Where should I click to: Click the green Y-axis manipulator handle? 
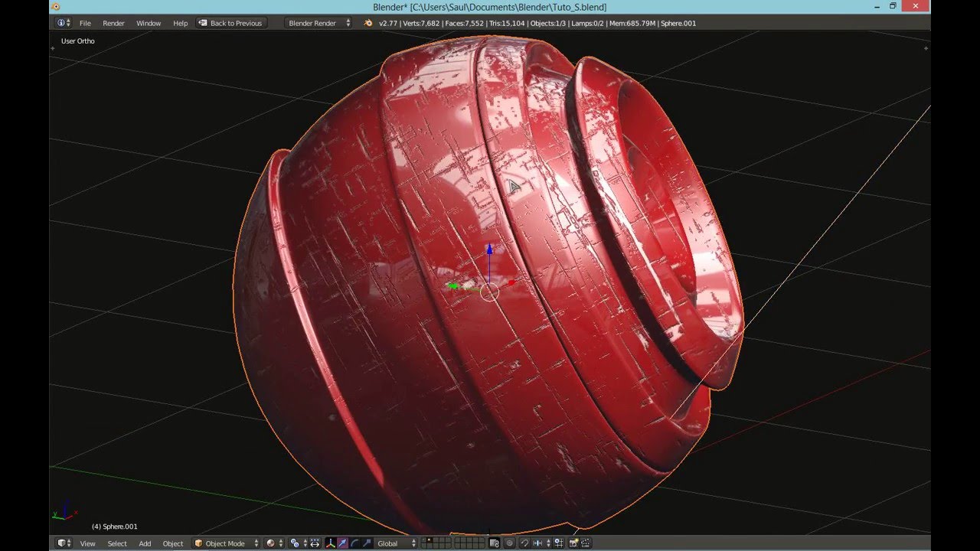click(452, 286)
